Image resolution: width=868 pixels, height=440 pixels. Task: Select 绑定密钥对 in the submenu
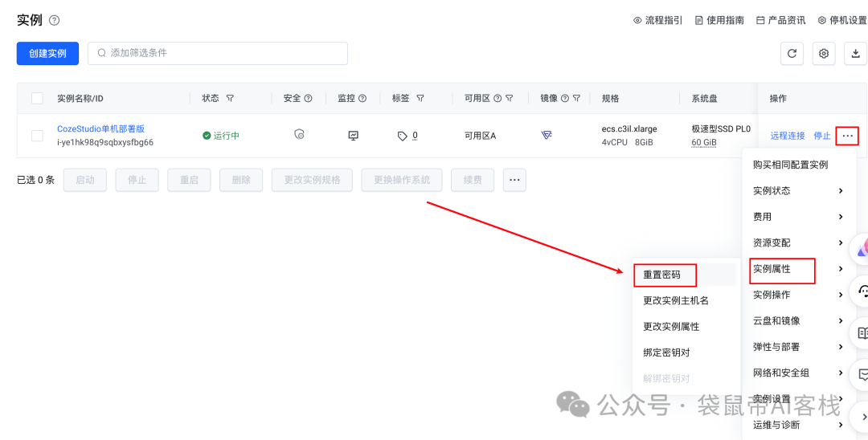coord(686,352)
